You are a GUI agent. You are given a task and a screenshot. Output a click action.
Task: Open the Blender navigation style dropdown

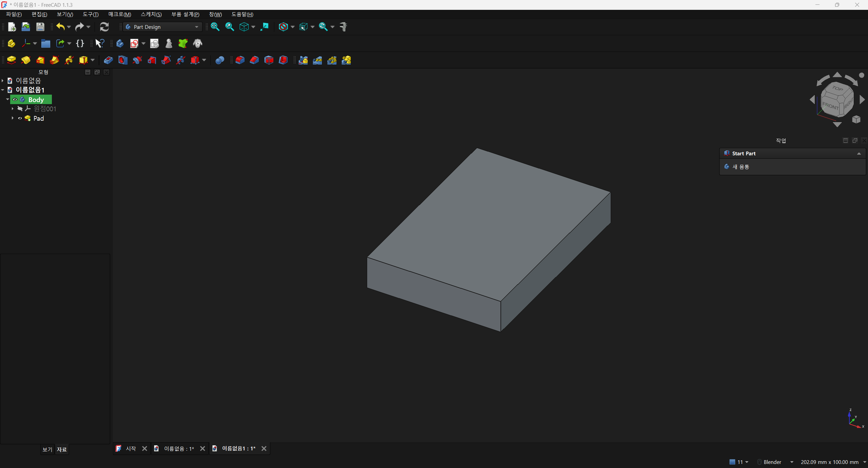coord(776,462)
